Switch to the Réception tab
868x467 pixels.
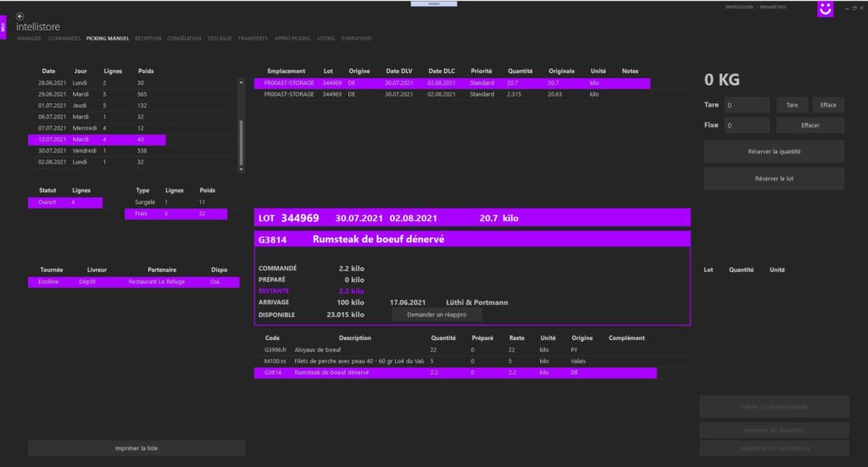147,38
